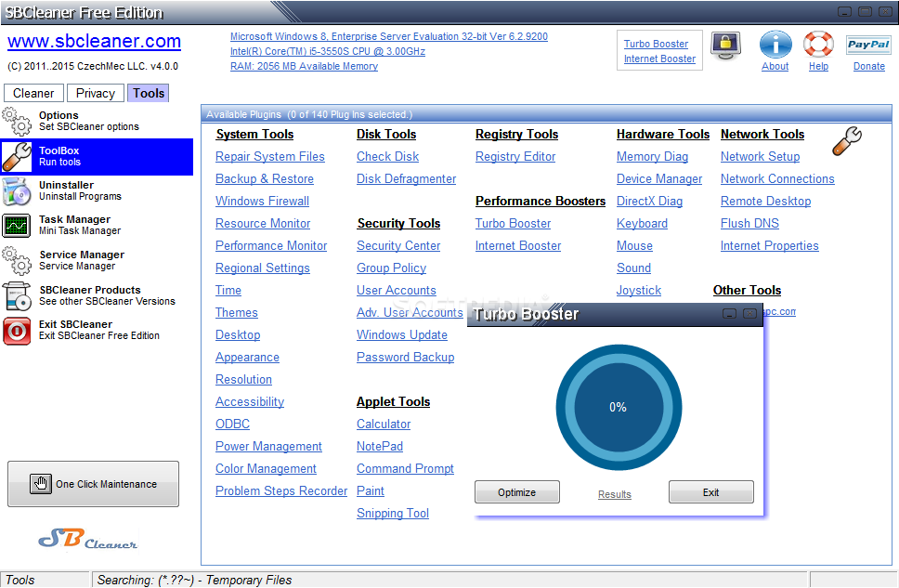The width and height of the screenshot is (899, 588).
Task: Launch Windows Firewall
Action: (262, 202)
